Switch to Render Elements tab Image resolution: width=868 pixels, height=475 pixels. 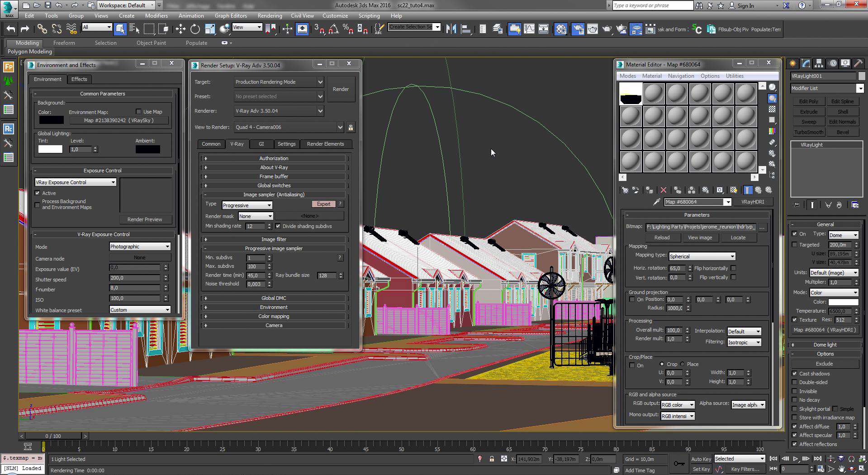tap(325, 144)
